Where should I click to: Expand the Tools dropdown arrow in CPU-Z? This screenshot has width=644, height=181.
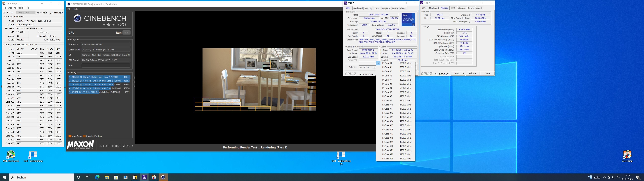click(463, 74)
